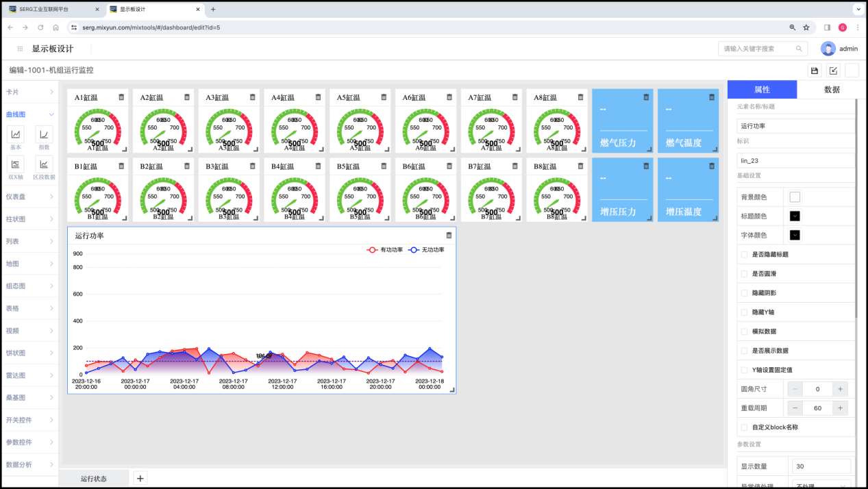Tick the 隐藏Y轴 checkbox
Viewport: 868px width, 489px height.
(x=745, y=312)
